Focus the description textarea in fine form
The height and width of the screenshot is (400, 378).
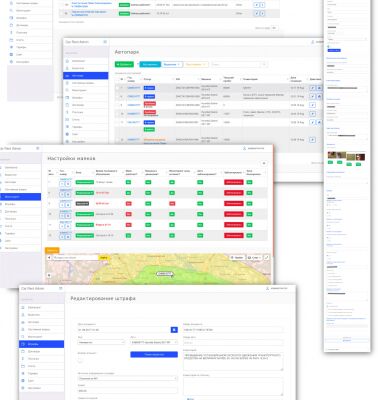point(233,361)
